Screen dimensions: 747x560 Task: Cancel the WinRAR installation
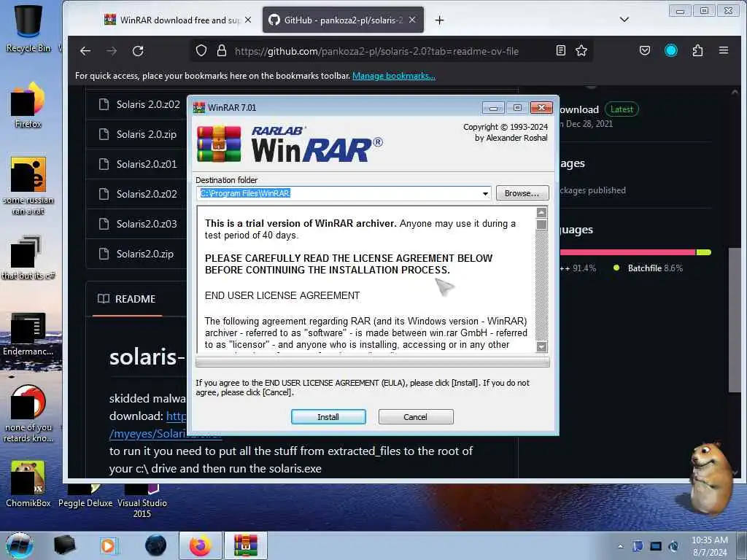[x=415, y=416]
